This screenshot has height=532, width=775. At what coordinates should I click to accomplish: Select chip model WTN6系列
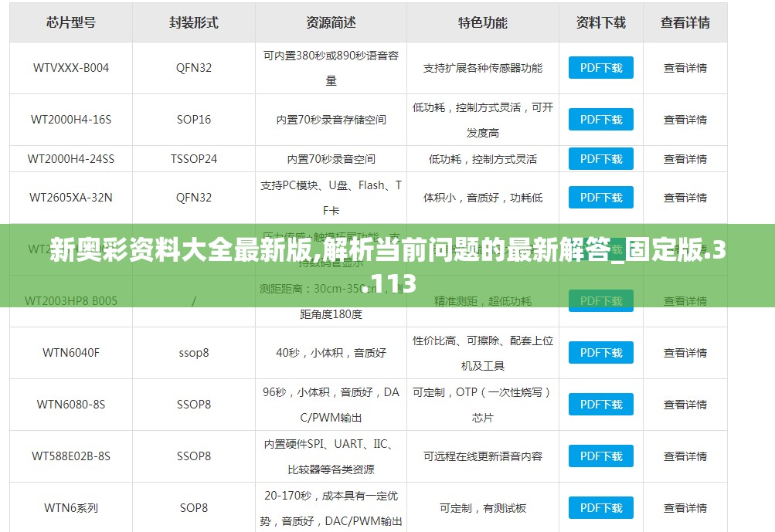tap(70, 508)
